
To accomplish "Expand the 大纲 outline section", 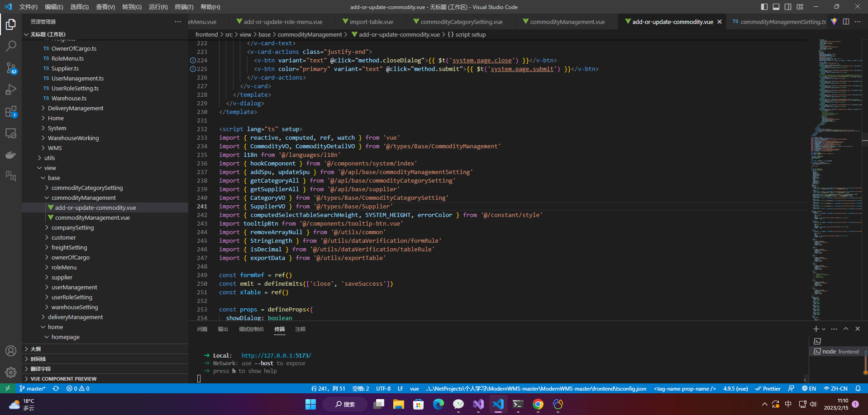I will [x=105, y=349].
